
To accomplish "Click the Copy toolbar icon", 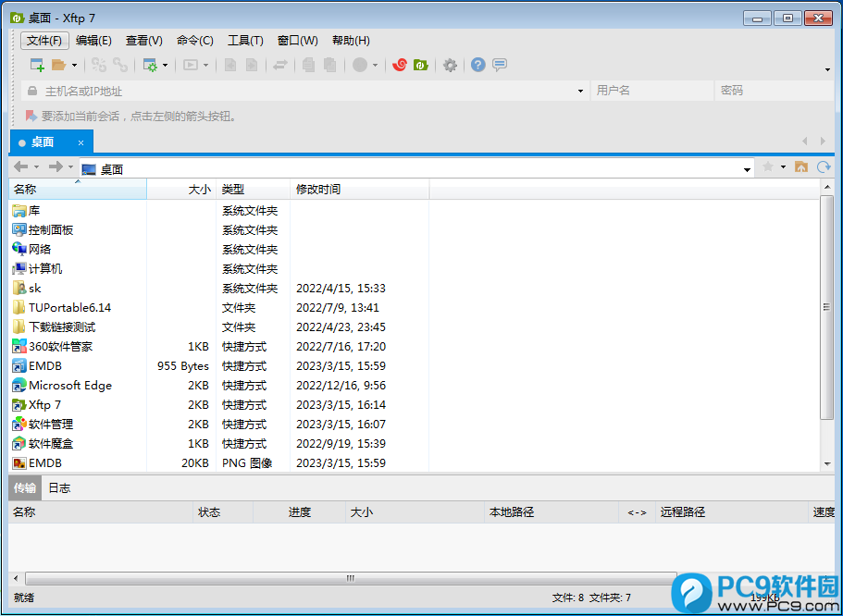I will pos(308,65).
